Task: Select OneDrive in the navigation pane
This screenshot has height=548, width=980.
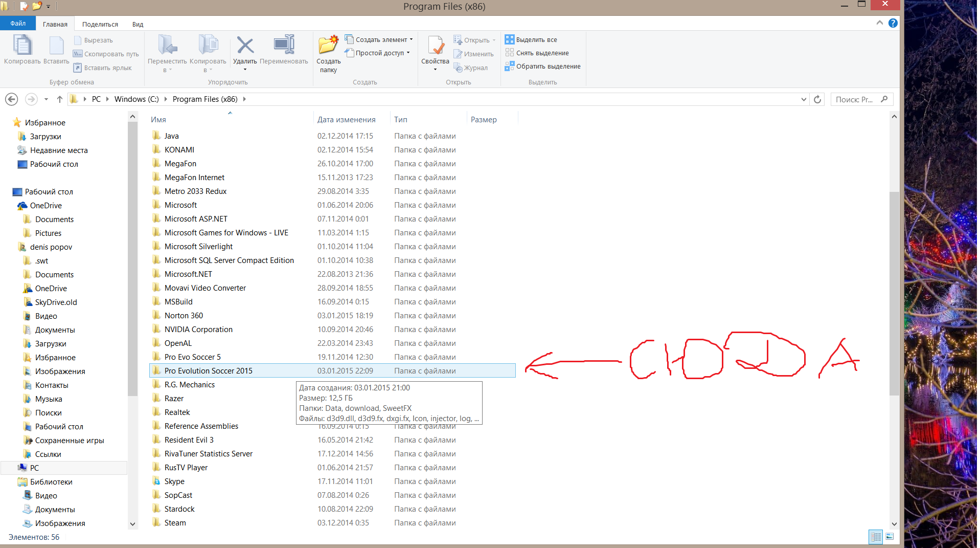Action: (45, 206)
